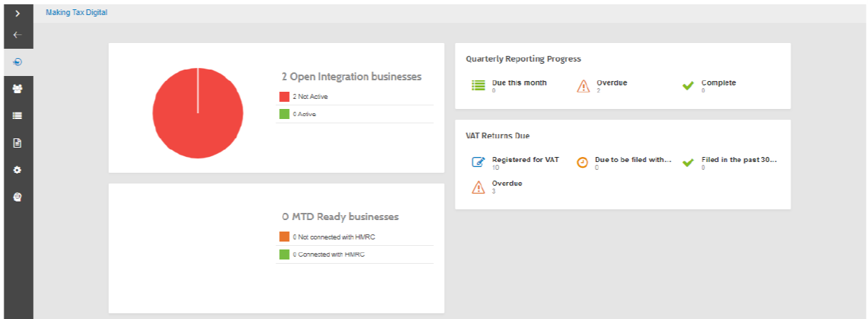Click the VAT Returns Overdue warning icon

click(478, 187)
